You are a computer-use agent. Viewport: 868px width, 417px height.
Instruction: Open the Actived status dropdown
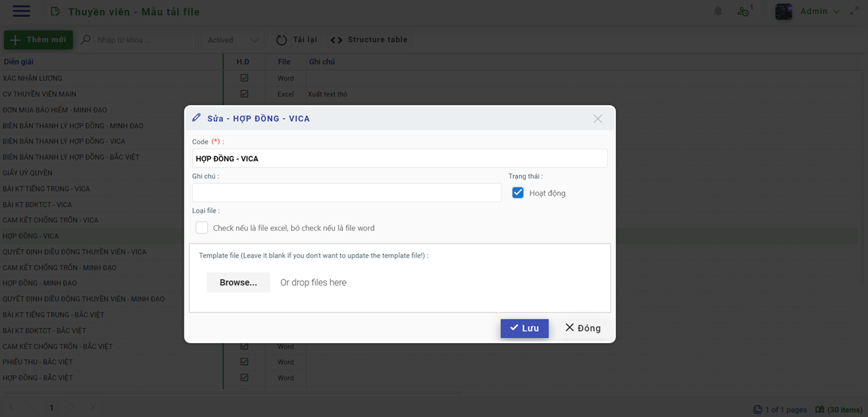232,40
